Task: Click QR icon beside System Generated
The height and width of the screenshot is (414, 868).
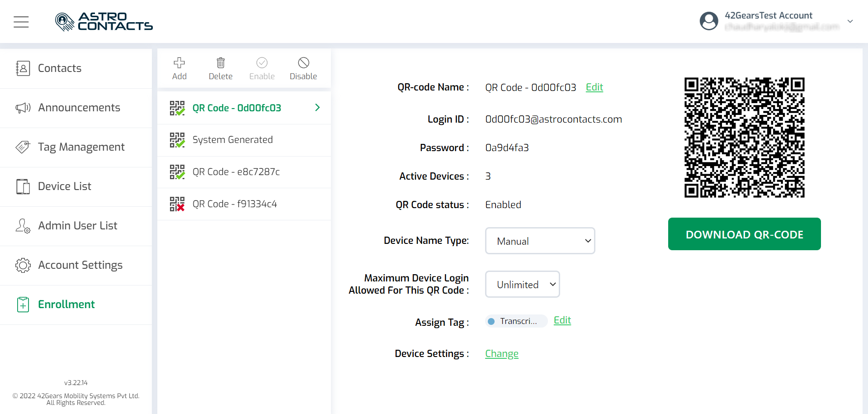Action: click(177, 140)
